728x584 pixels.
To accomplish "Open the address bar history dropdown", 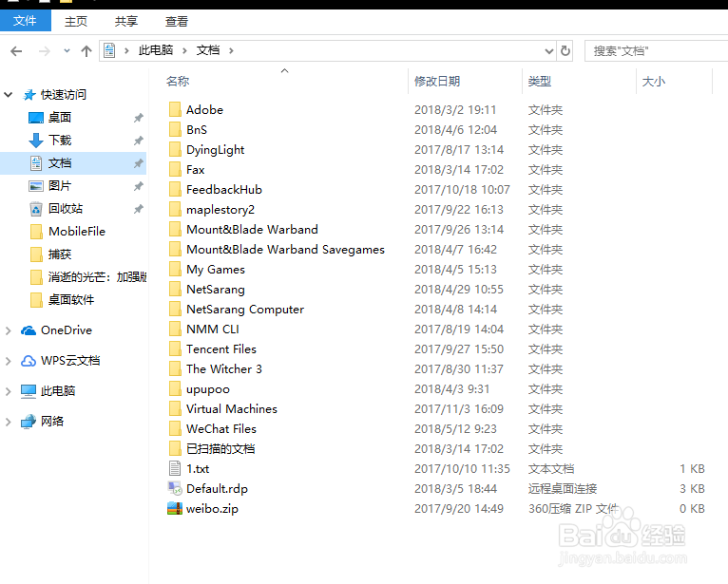I will point(548,51).
